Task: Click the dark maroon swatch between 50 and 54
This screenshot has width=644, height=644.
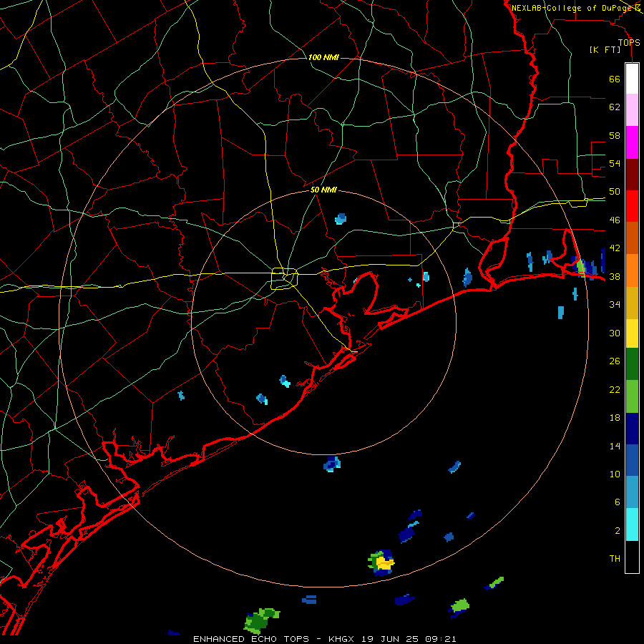Action: (632, 175)
